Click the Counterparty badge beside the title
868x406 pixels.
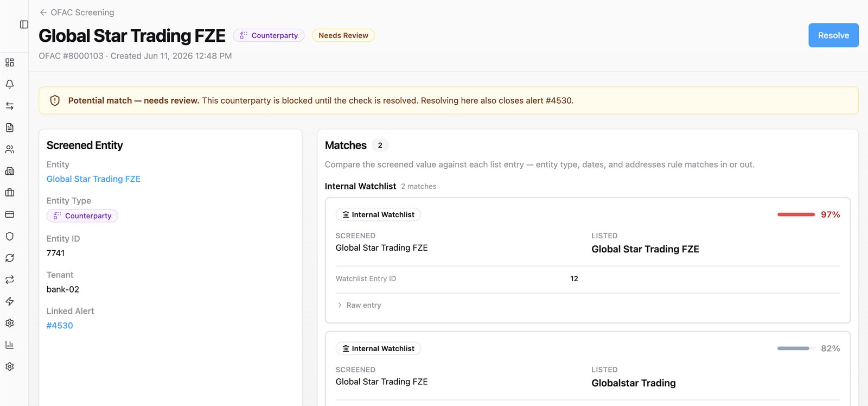[269, 35]
